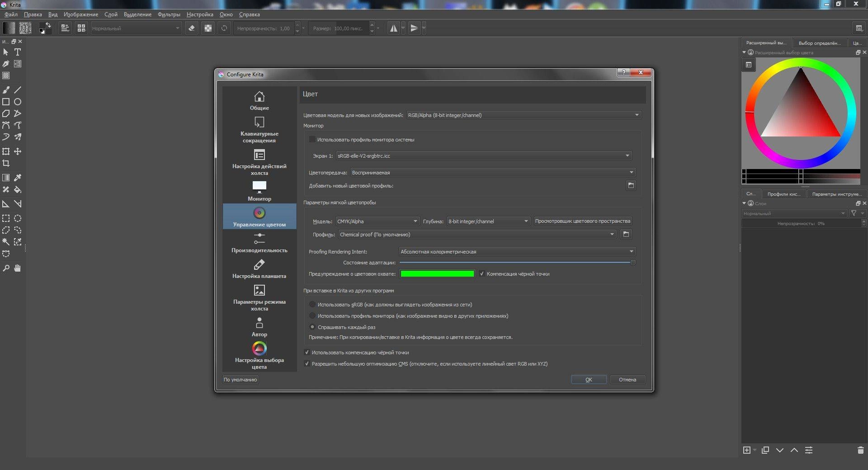
Task: Add new layer with plus icon
Action: click(747, 450)
